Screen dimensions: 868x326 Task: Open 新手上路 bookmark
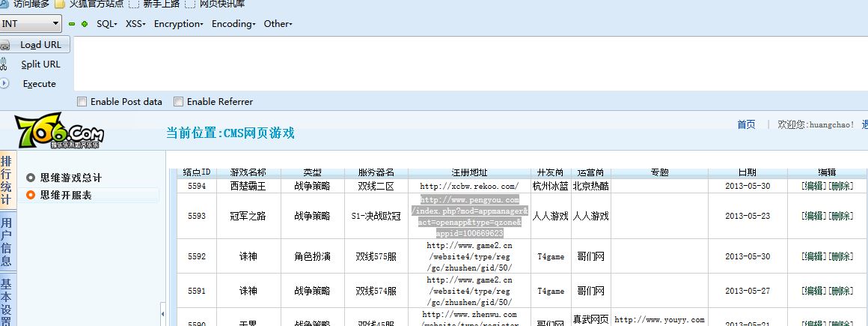tap(161, 4)
